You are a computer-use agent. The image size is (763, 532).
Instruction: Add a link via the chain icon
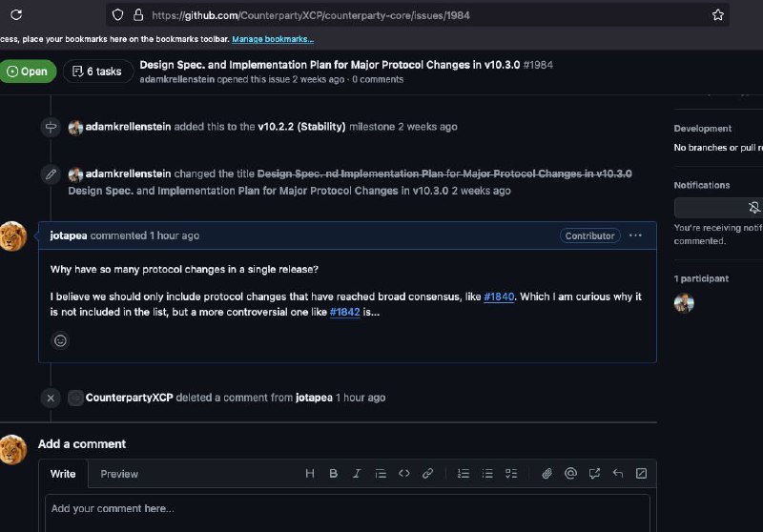(x=427, y=473)
